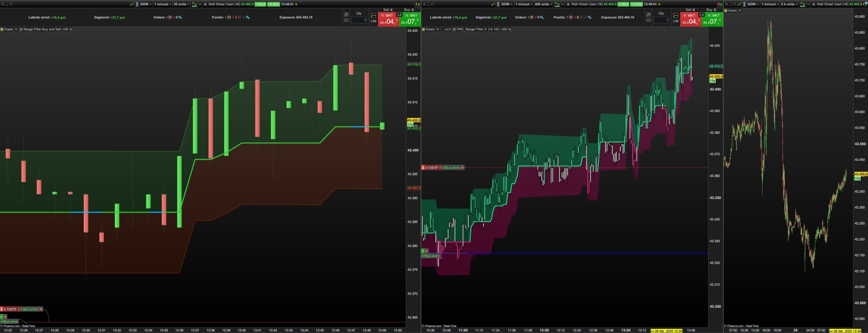Open the Koers settings list icon in right chart

click(x=740, y=11)
